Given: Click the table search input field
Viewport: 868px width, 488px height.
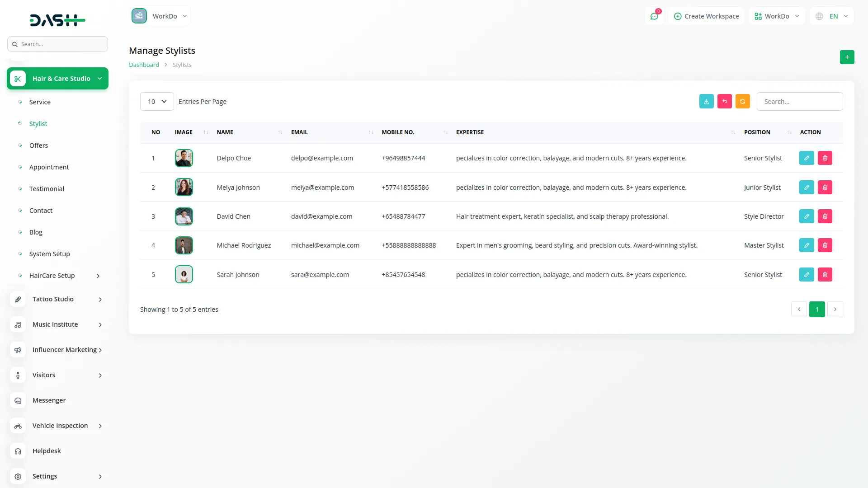Looking at the screenshot, I should 799,102.
